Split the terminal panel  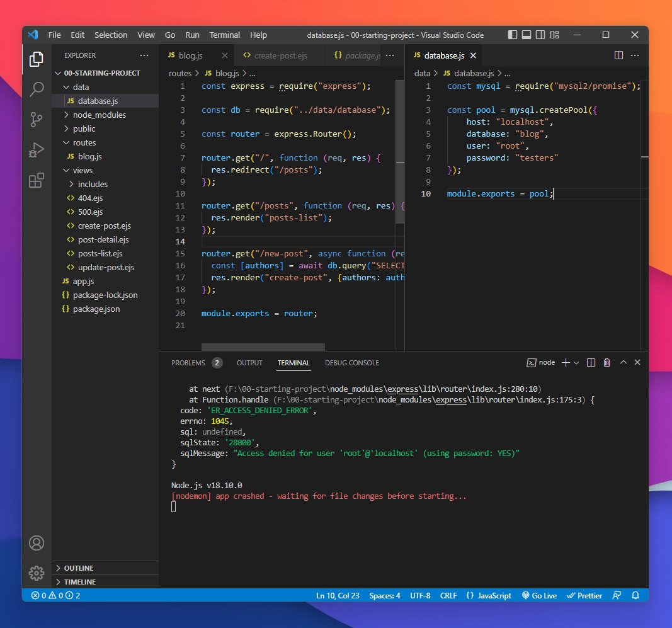tap(591, 363)
